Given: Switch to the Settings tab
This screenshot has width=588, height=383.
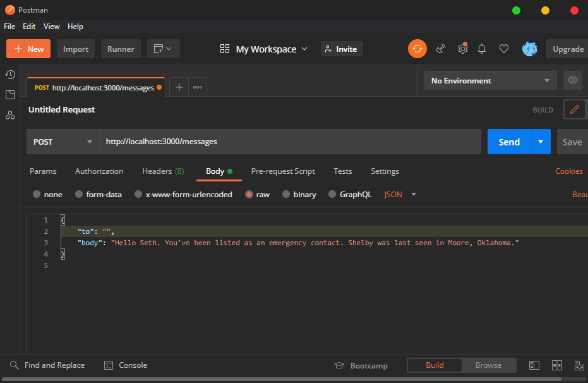Looking at the screenshot, I should coord(385,171).
